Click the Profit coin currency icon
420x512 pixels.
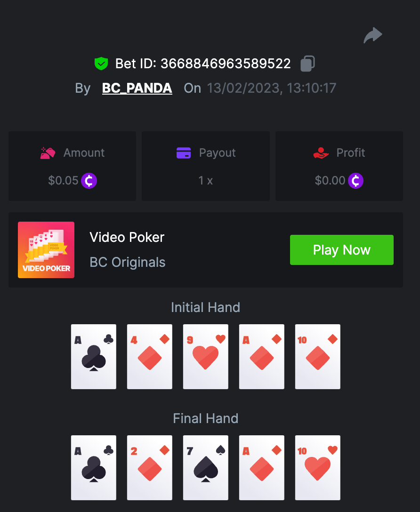355,181
